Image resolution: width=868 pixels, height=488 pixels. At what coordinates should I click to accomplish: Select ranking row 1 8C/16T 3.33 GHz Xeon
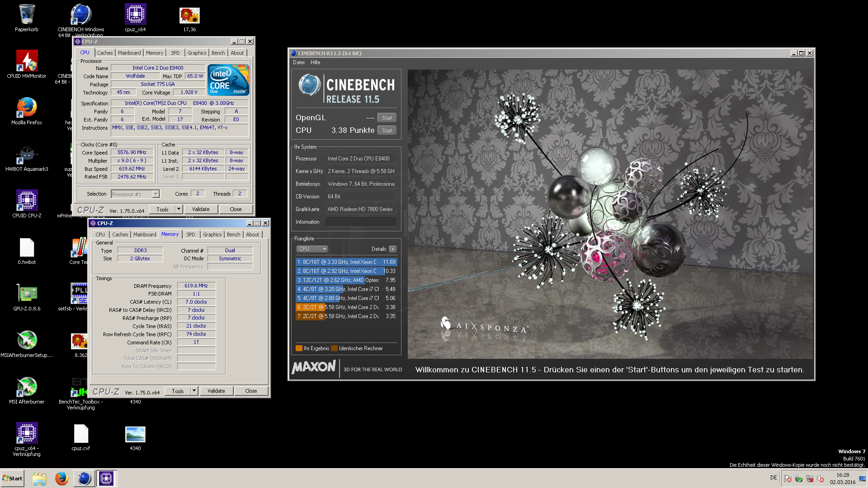(x=346, y=262)
